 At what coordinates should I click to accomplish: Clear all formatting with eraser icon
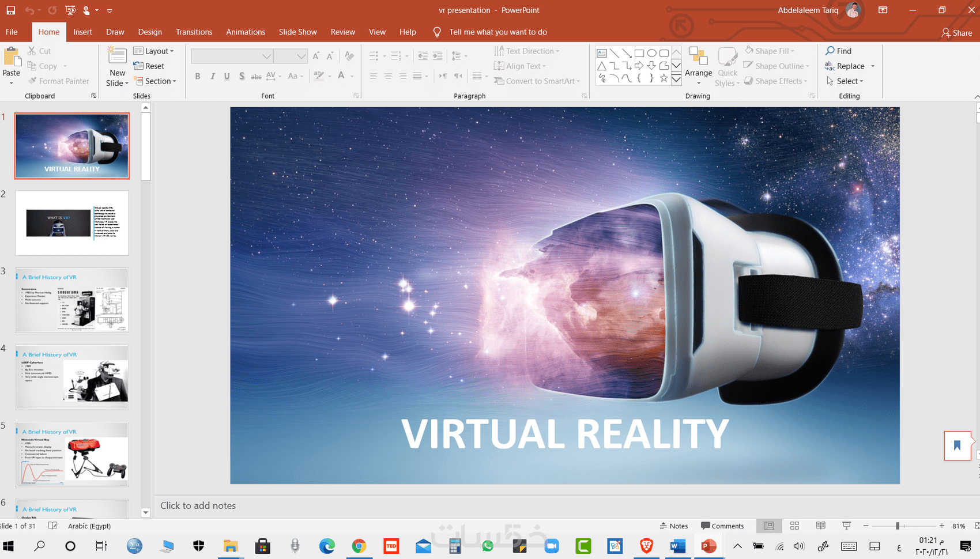click(x=349, y=56)
